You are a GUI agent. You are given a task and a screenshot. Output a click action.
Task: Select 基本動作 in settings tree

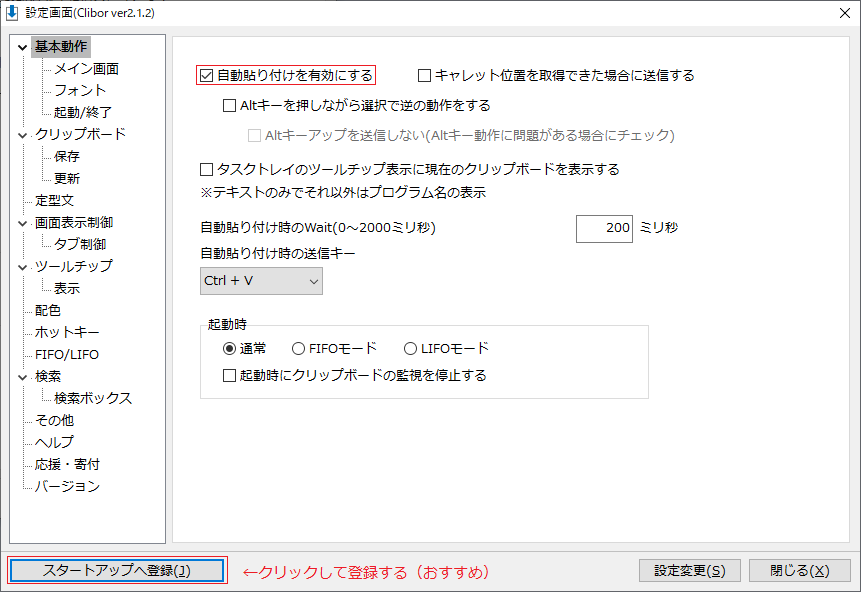(x=61, y=47)
